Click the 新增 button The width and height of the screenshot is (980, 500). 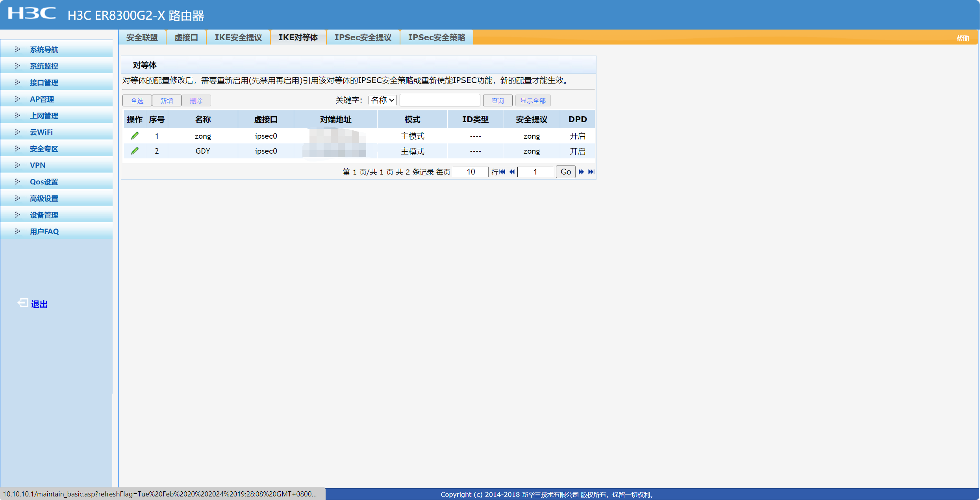click(167, 100)
